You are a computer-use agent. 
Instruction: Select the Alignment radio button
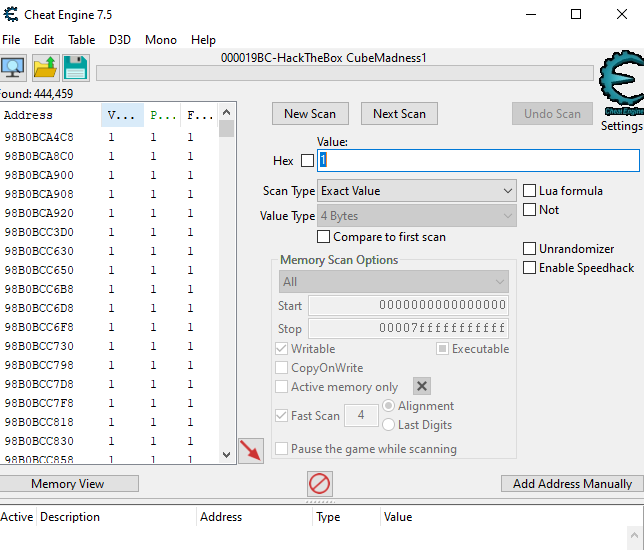(x=388, y=406)
